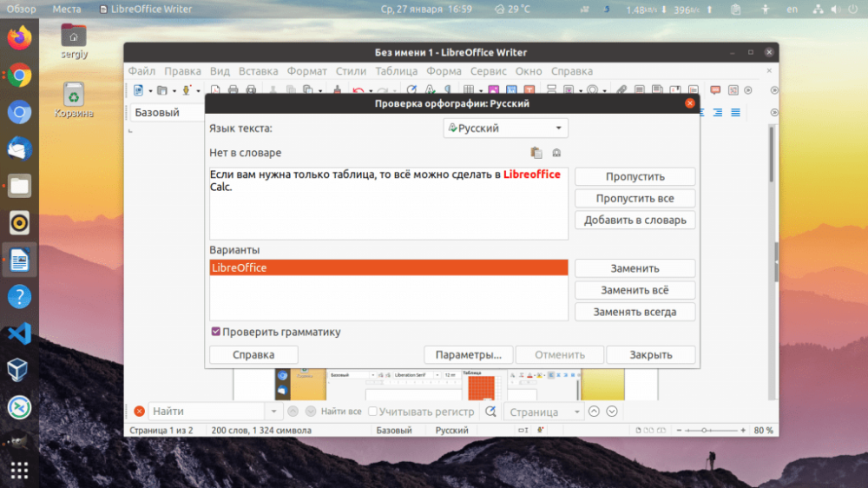This screenshot has width=868, height=488.
Task: Launch Visual Studio Code from dock
Action: [19, 333]
